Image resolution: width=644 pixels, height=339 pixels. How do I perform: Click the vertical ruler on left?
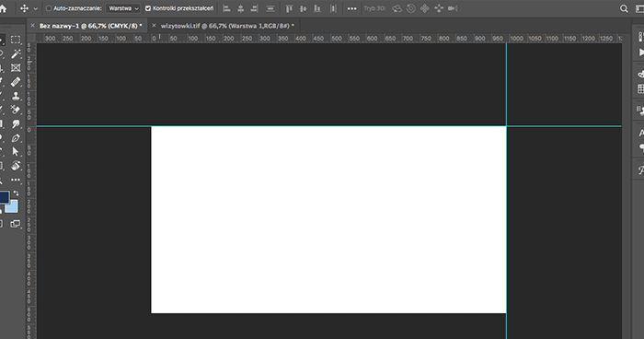click(31, 191)
